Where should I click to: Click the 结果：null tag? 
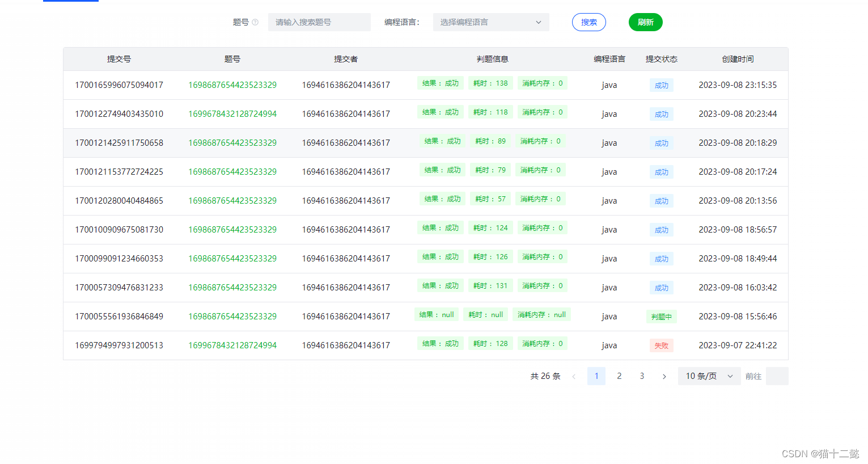tap(437, 315)
